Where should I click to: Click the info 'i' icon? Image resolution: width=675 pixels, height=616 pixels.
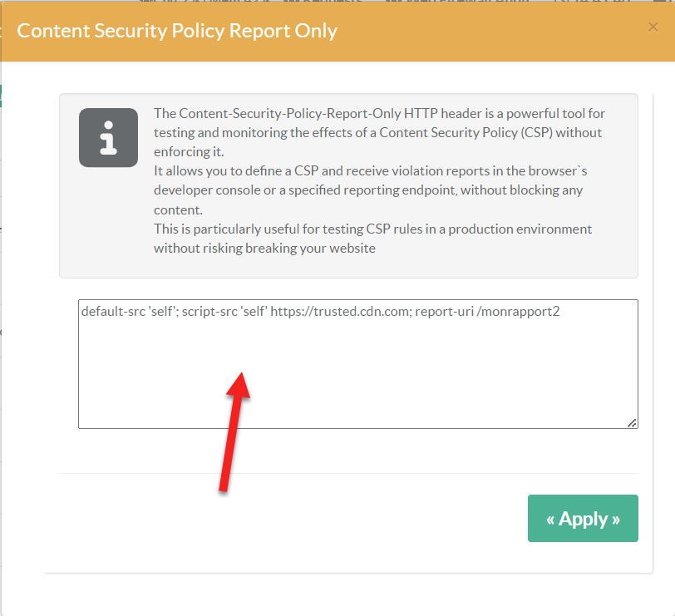coord(108,137)
